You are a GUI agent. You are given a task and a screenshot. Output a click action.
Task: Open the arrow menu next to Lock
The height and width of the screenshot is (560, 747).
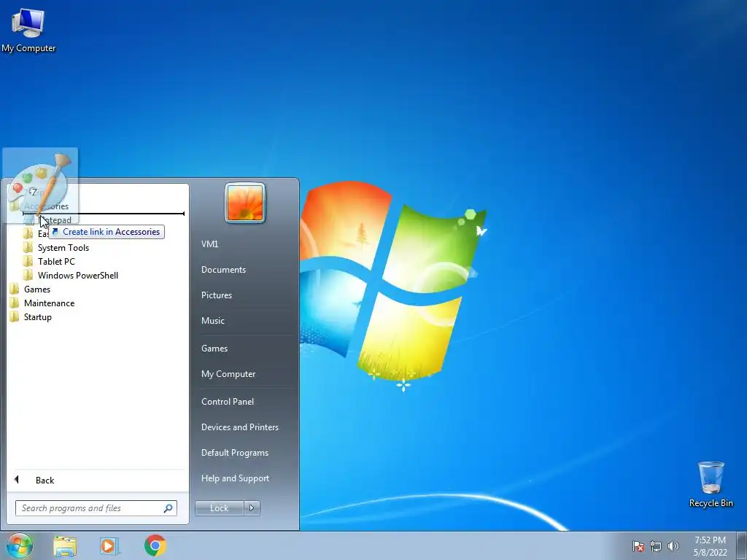coord(252,508)
